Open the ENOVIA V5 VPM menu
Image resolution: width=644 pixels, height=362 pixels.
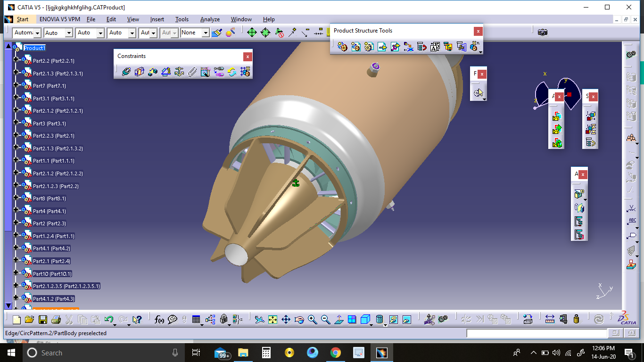point(60,19)
